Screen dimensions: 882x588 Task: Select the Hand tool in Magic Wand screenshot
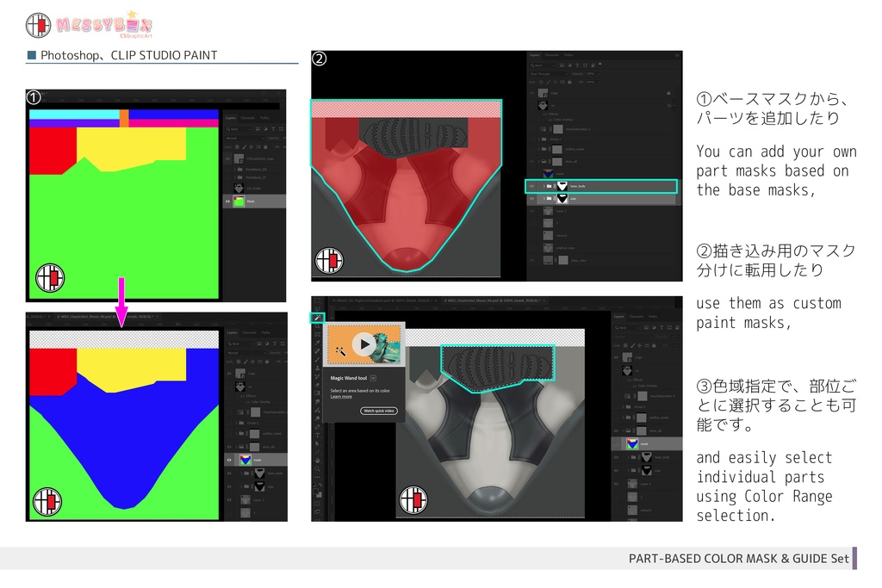coord(317,461)
